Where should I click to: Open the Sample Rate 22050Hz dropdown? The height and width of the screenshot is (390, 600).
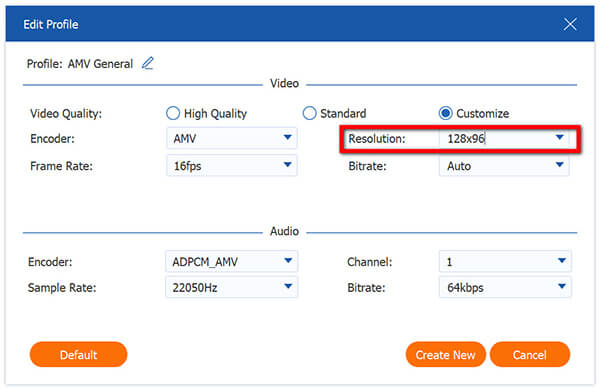[232, 287]
